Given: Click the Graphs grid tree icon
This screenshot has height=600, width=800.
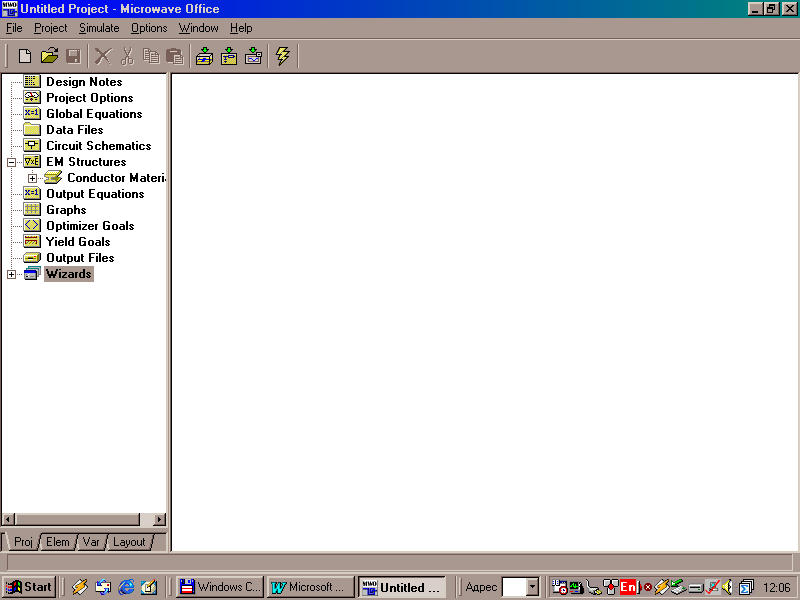Looking at the screenshot, I should coord(32,210).
